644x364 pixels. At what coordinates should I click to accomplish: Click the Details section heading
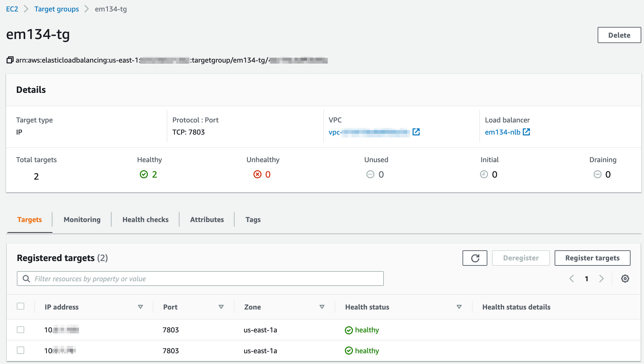click(31, 90)
